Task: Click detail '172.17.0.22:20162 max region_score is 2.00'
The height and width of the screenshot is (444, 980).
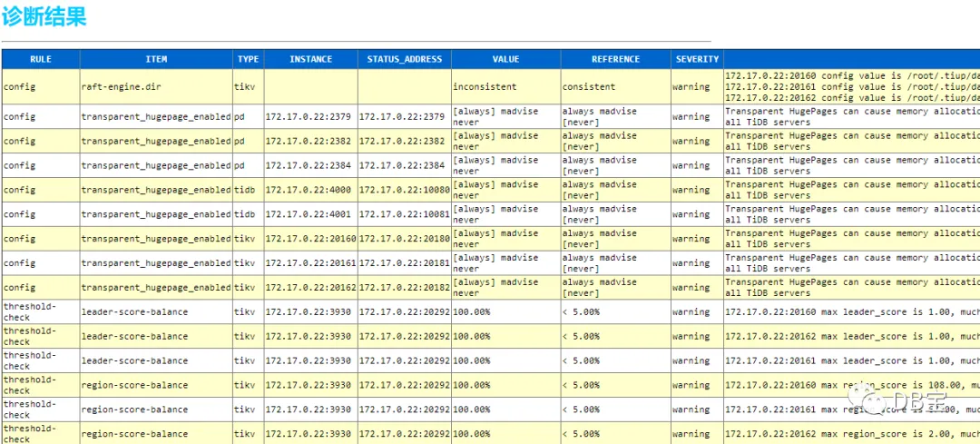Action: point(852,434)
